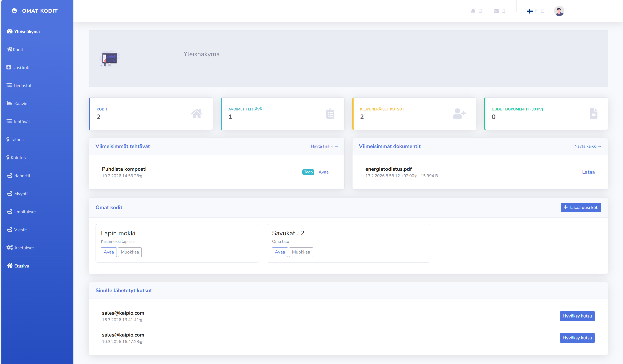This screenshot has width=623, height=364.
Task: Click Keskeneräiset kutsut user-plus icon
Action: [x=459, y=114]
